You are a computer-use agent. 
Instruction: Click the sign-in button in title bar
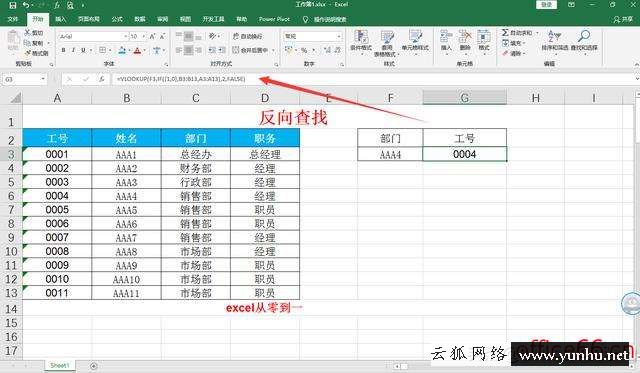pyautogui.click(x=547, y=5)
